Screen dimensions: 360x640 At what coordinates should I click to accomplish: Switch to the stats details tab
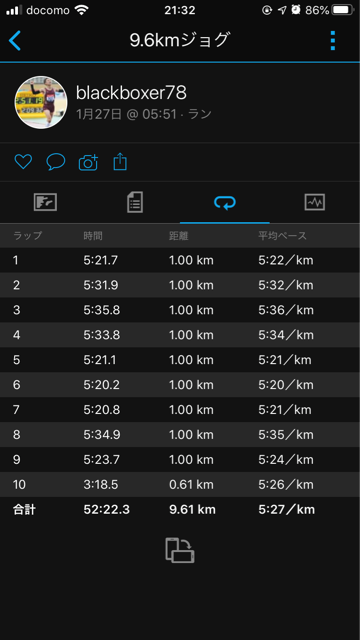pos(135,202)
